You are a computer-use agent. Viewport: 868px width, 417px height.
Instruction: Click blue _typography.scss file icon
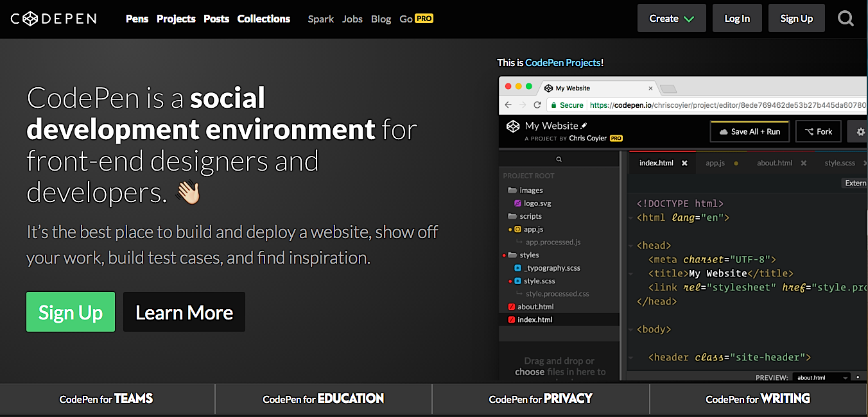point(518,268)
